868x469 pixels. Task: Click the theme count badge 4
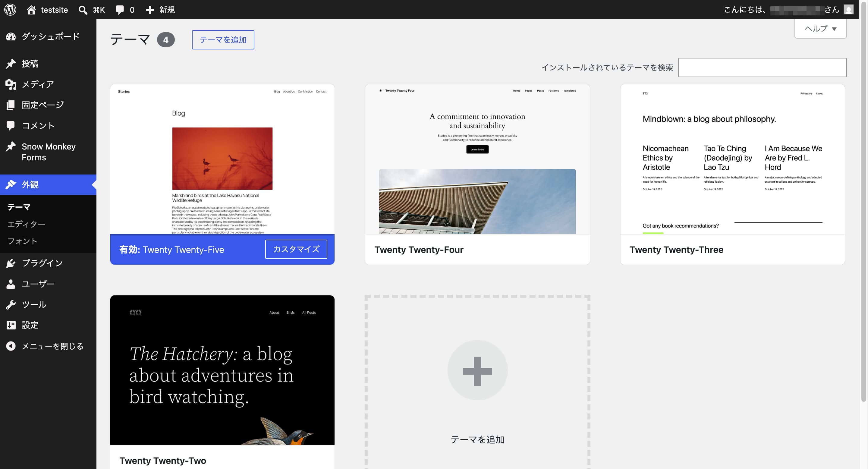pyautogui.click(x=166, y=40)
